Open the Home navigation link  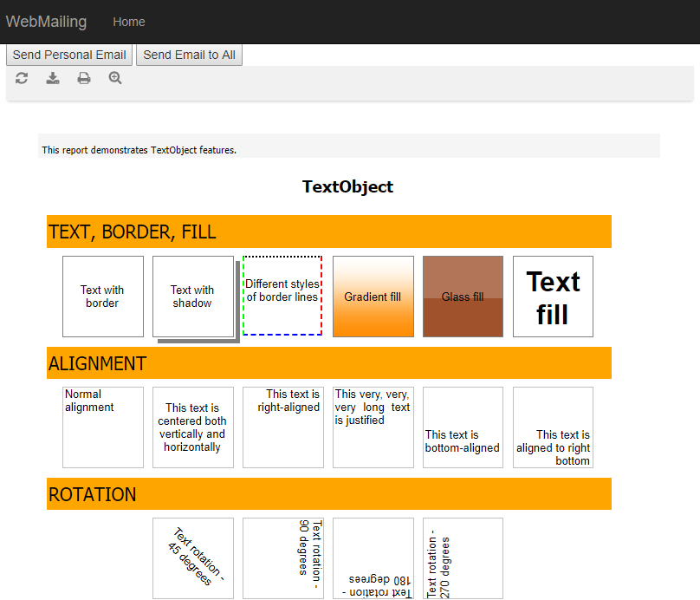128,22
